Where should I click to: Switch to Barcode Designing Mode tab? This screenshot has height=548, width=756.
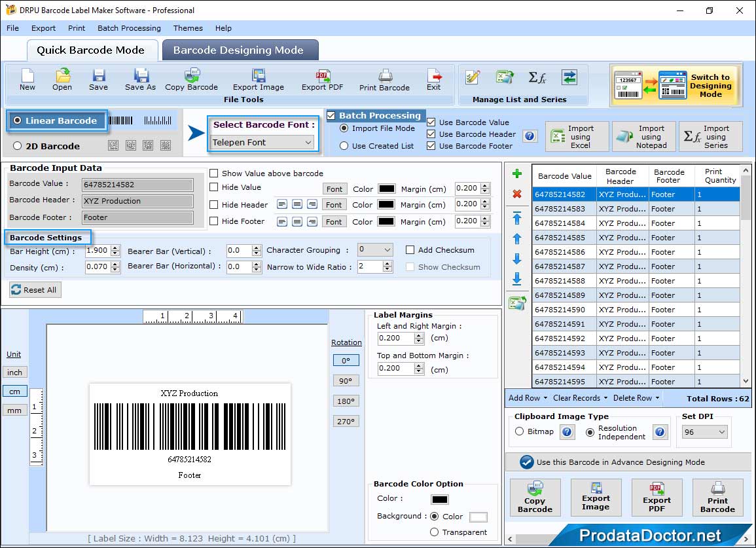240,50
